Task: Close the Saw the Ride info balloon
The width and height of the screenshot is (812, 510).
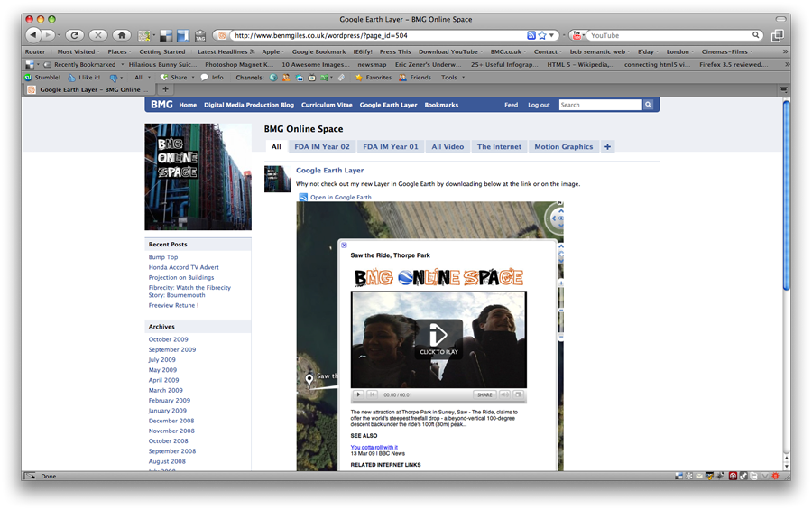Action: [344, 246]
